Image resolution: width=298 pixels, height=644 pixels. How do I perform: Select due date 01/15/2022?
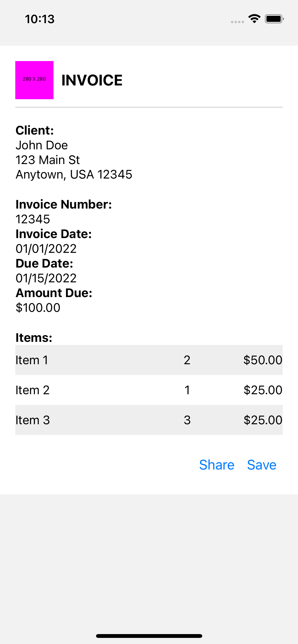(46, 278)
